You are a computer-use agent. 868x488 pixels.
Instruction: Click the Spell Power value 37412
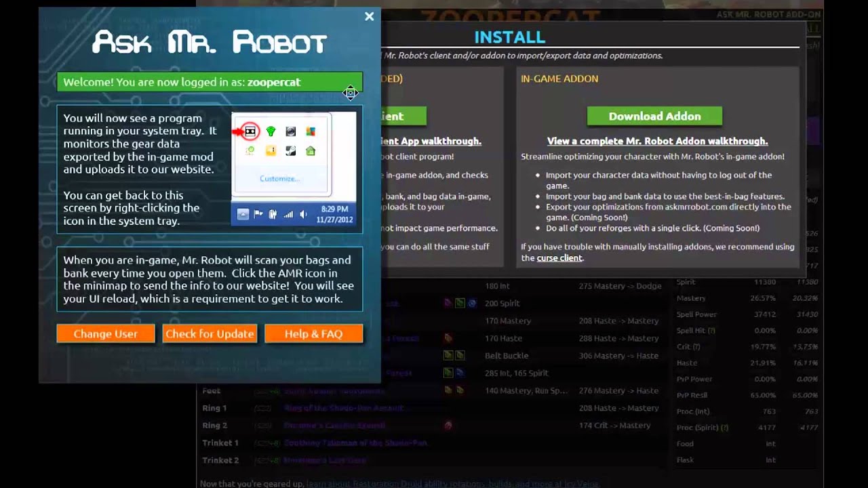point(765,314)
